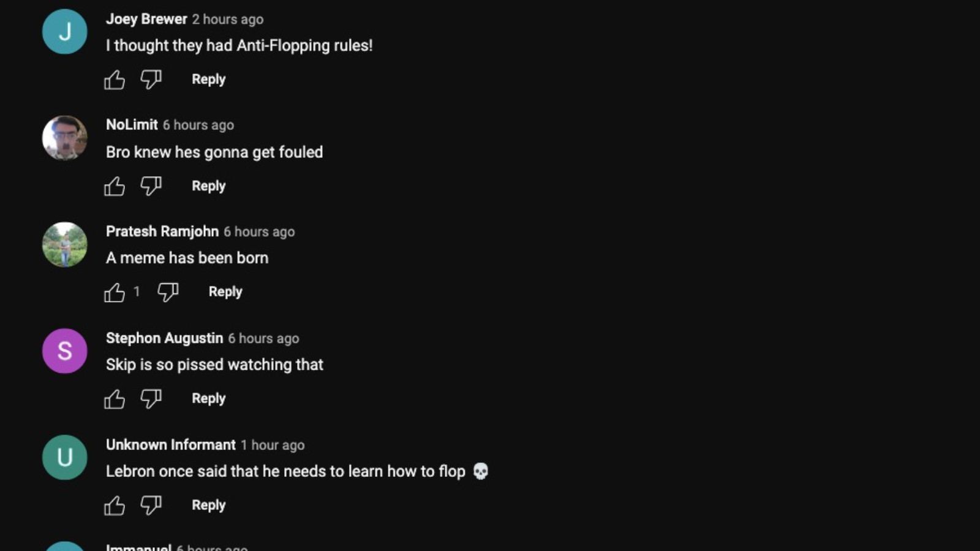Viewport: 980px width, 551px height.
Task: Reply to Stephon Augustin's comment
Action: pyautogui.click(x=208, y=399)
